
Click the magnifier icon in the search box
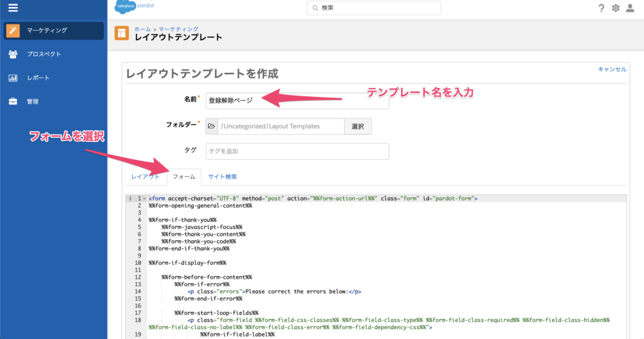pyautogui.click(x=316, y=8)
